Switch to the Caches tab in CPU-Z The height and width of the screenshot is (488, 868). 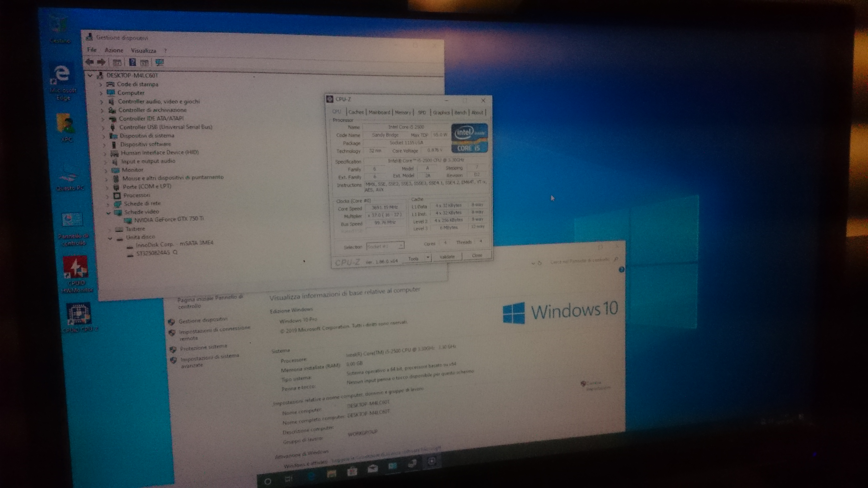[x=356, y=112]
